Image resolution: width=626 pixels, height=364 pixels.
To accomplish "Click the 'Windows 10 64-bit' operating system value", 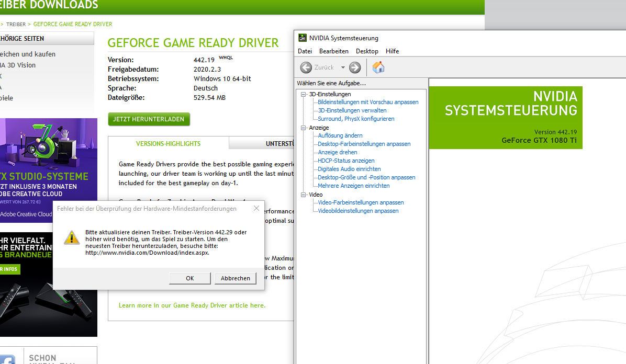I will pos(222,78).
